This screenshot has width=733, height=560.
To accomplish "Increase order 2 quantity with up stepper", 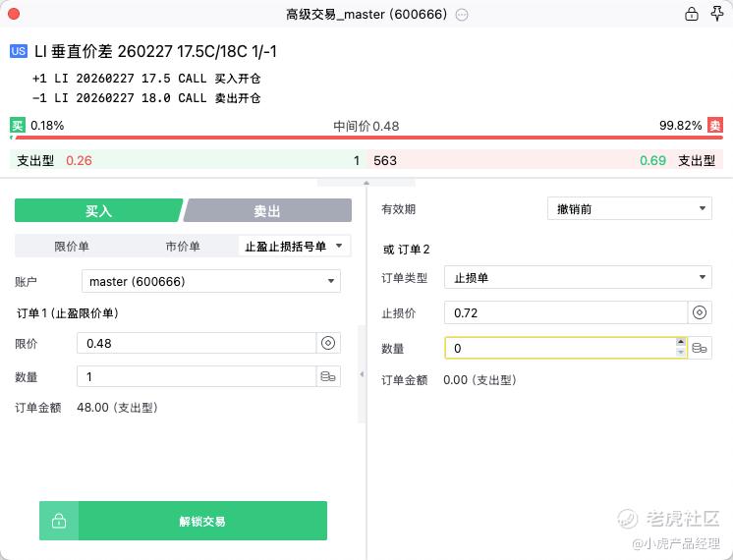I will point(681,343).
